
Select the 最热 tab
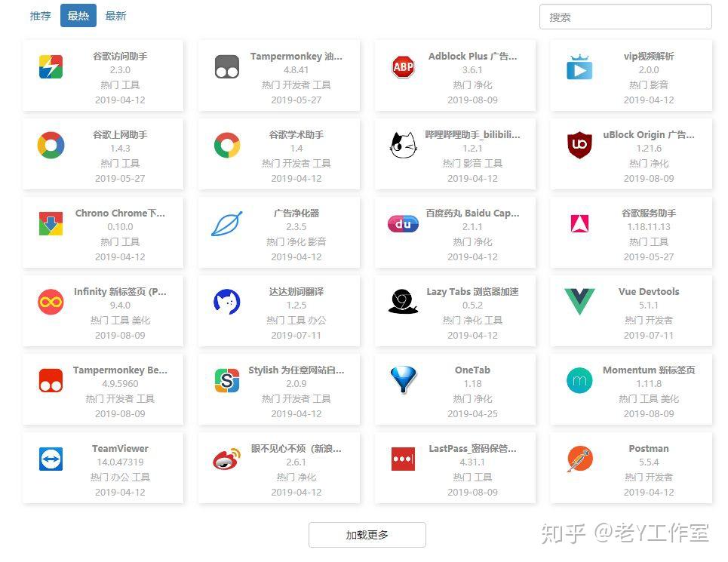(78, 16)
